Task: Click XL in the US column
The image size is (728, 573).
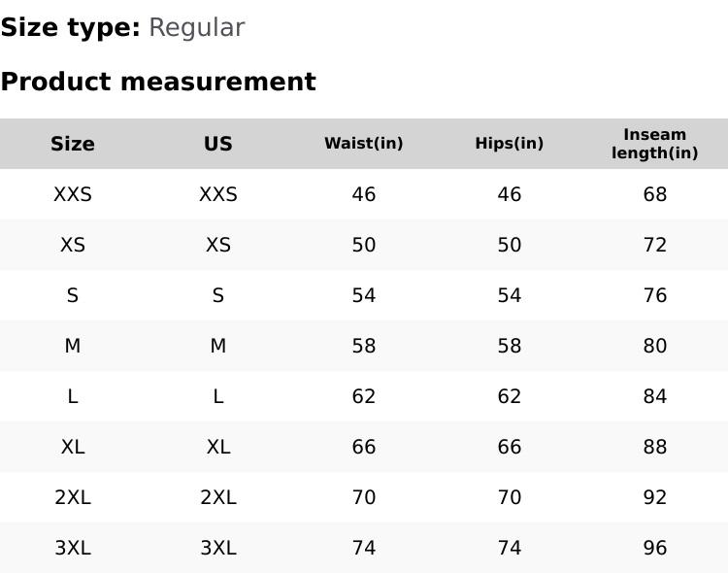Action: tap(218, 447)
